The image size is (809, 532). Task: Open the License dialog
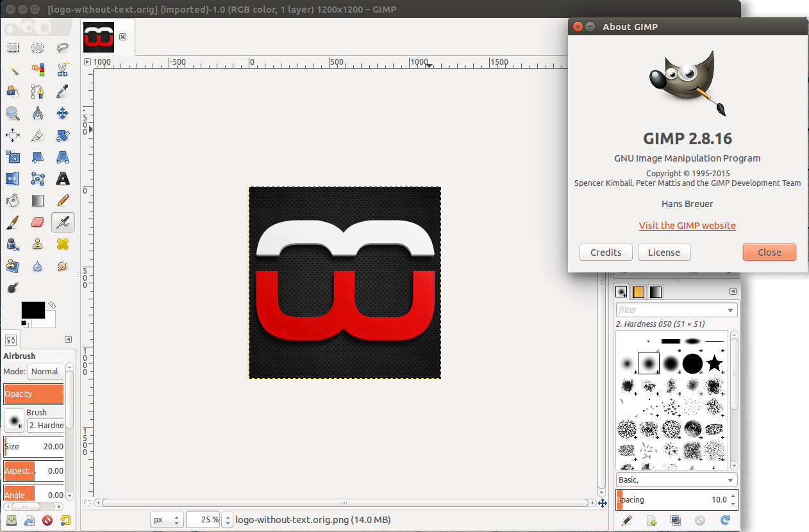click(664, 252)
